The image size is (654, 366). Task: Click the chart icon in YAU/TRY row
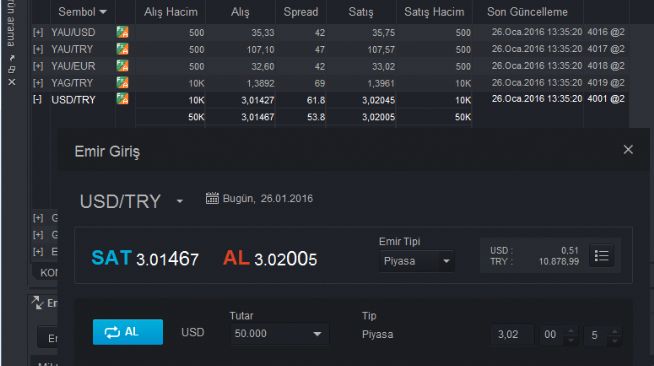point(122,49)
